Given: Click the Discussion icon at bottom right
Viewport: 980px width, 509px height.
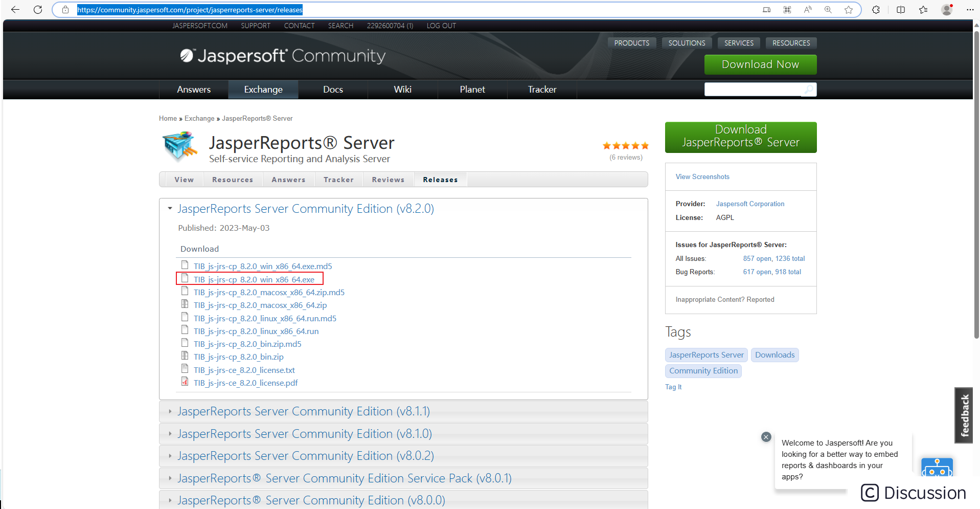Looking at the screenshot, I should click(869, 493).
